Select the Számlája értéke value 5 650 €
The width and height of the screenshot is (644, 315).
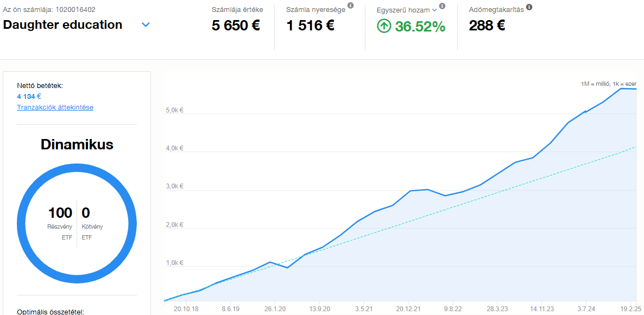[x=236, y=26]
